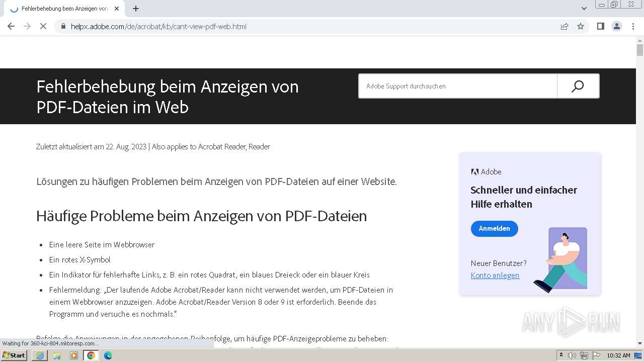Open Chrome three-dot menu
The width and height of the screenshot is (644, 362).
pyautogui.click(x=633, y=26)
